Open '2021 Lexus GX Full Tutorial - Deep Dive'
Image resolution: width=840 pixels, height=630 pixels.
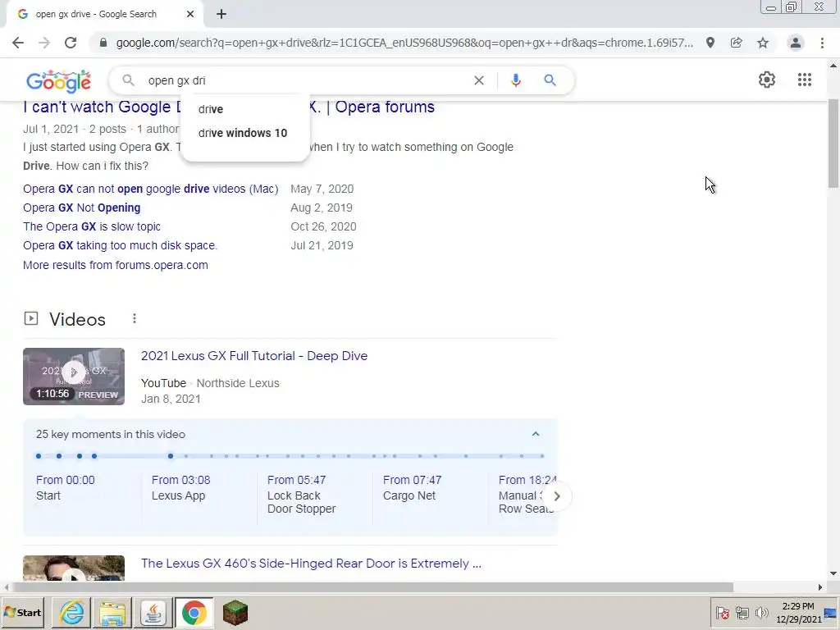(254, 356)
